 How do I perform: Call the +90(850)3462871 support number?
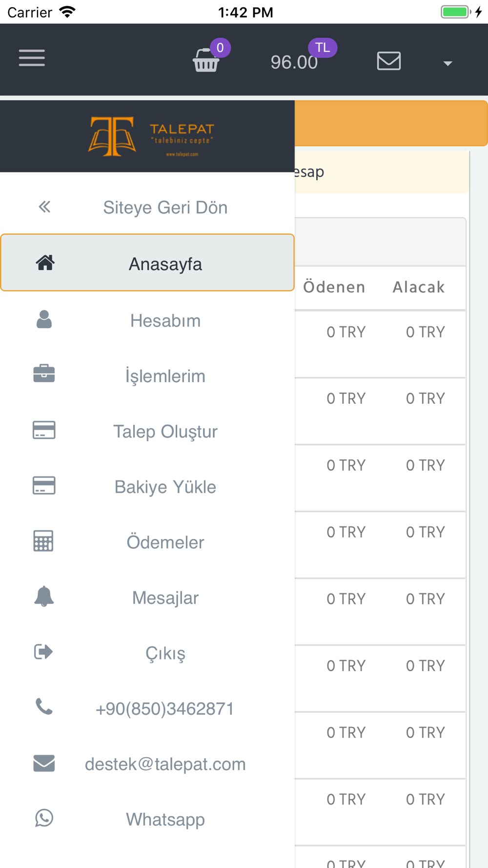(x=165, y=709)
